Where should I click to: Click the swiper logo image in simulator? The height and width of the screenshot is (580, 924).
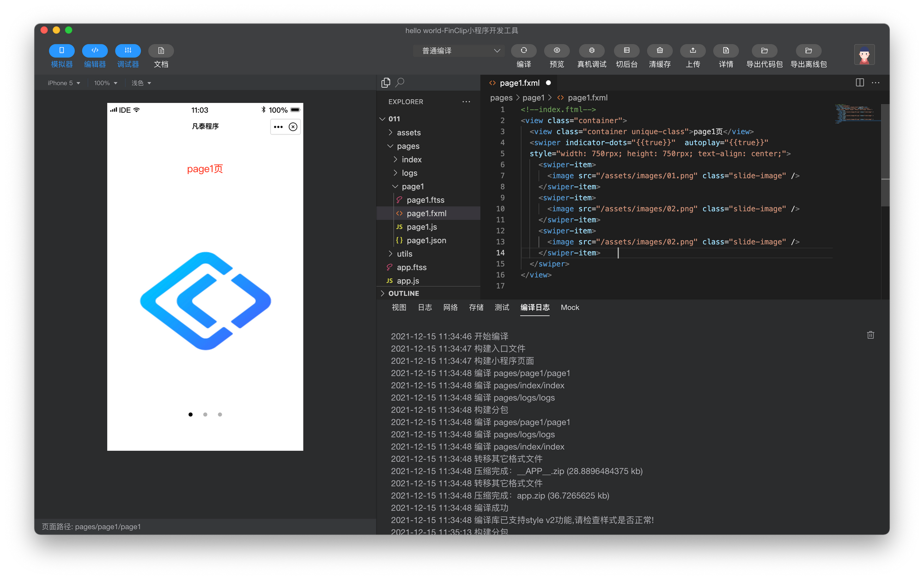205,301
